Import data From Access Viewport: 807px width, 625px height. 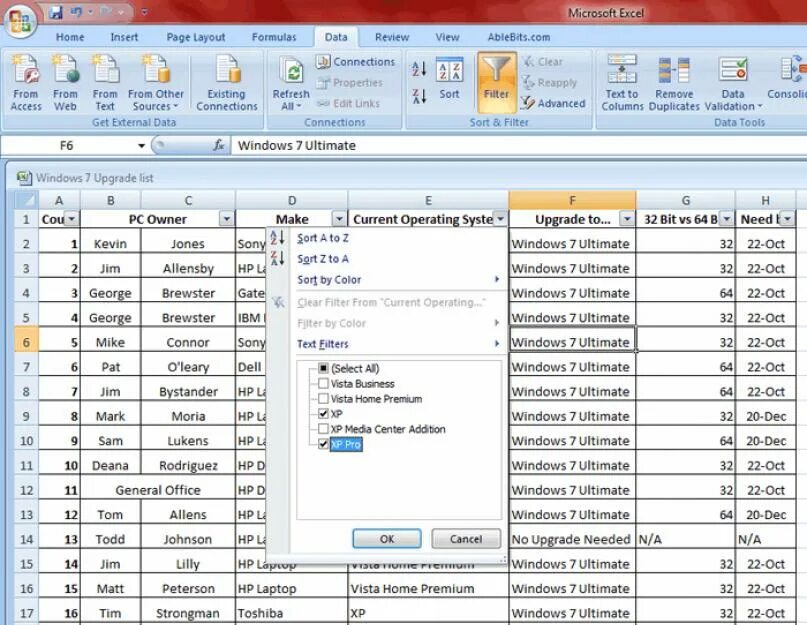[x=26, y=83]
